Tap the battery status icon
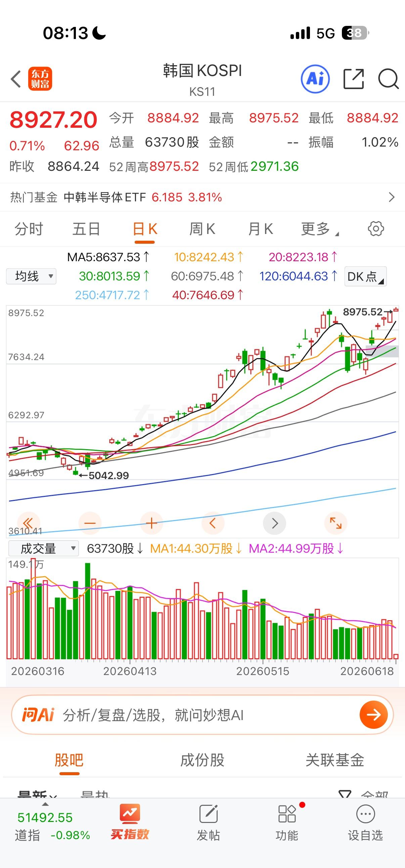 (355, 33)
